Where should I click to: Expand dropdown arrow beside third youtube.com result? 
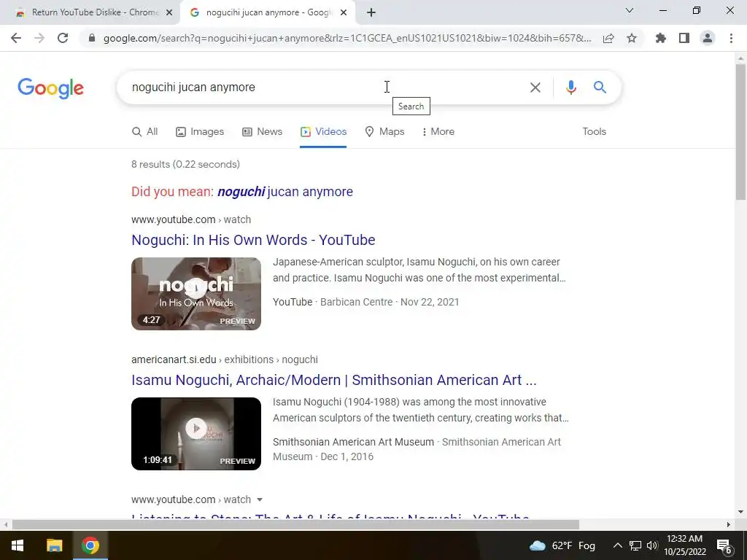point(260,499)
